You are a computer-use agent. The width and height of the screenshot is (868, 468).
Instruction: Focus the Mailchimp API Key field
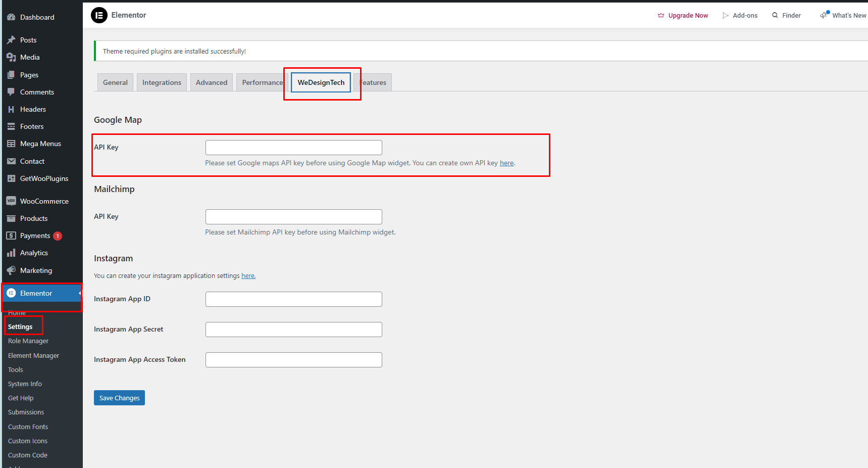294,217
